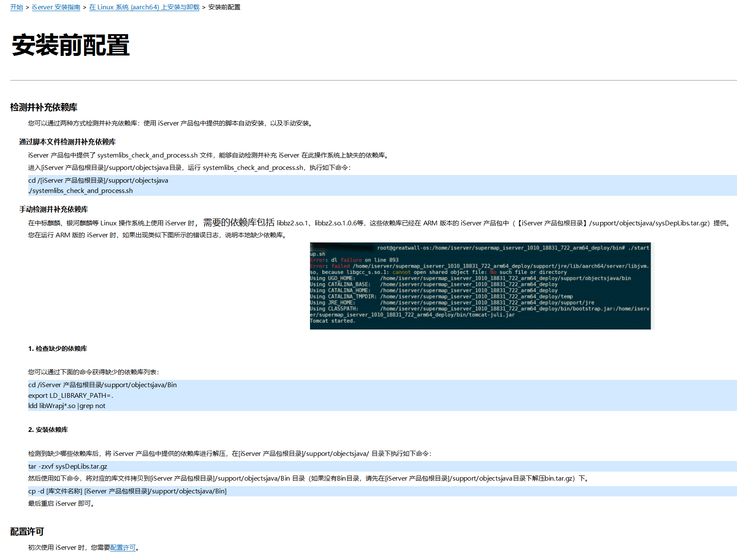Click the 通过脚本文件检测并补充依赖库 subheading
The height and width of the screenshot is (560, 737).
tap(67, 142)
